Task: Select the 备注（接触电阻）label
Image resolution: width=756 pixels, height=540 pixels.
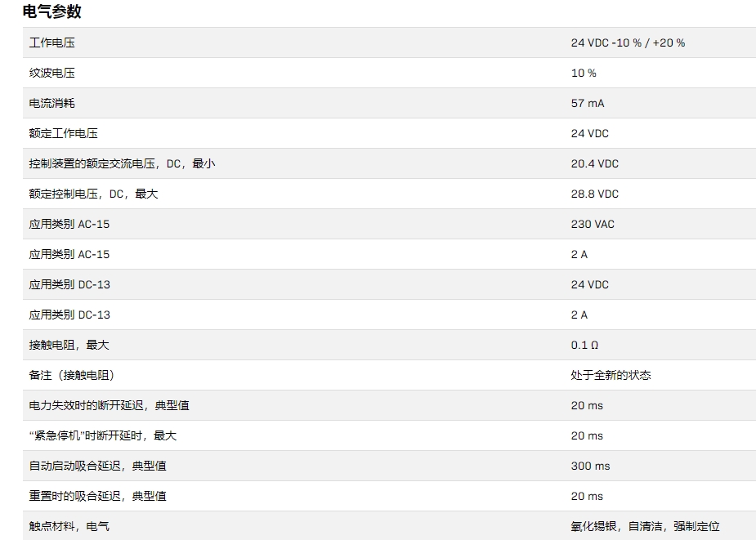Action: tap(72, 375)
